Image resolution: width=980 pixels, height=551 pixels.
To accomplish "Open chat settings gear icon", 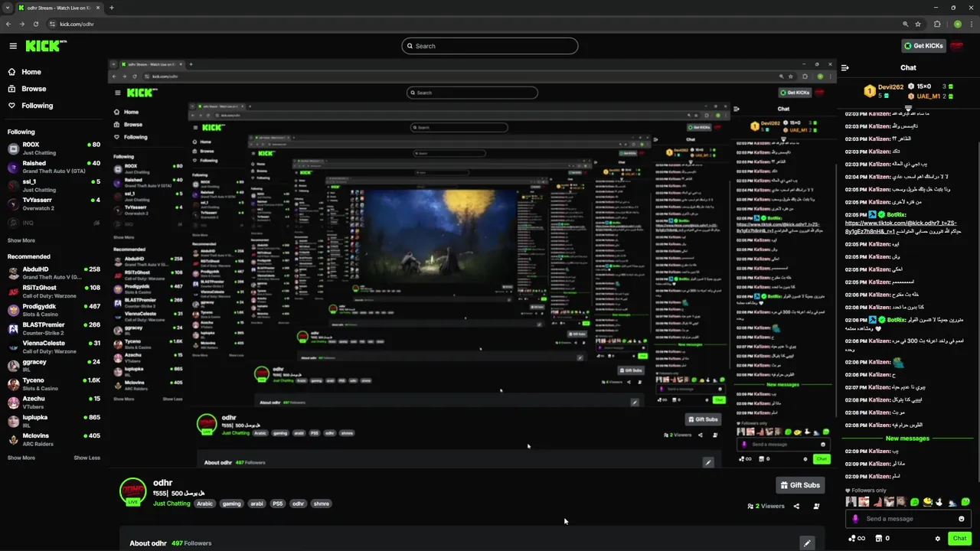I will [937, 538].
